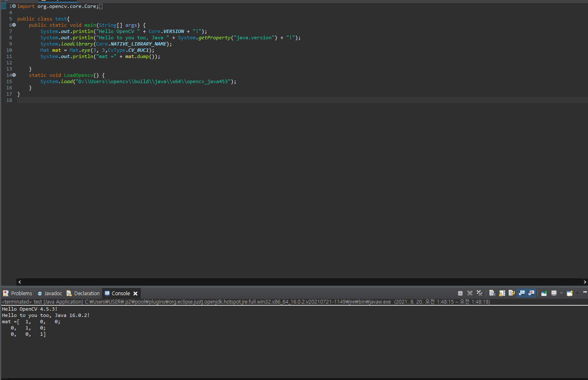The image size is (588, 380).
Task: Click the Display Selected Console icon
Action: [x=554, y=293]
